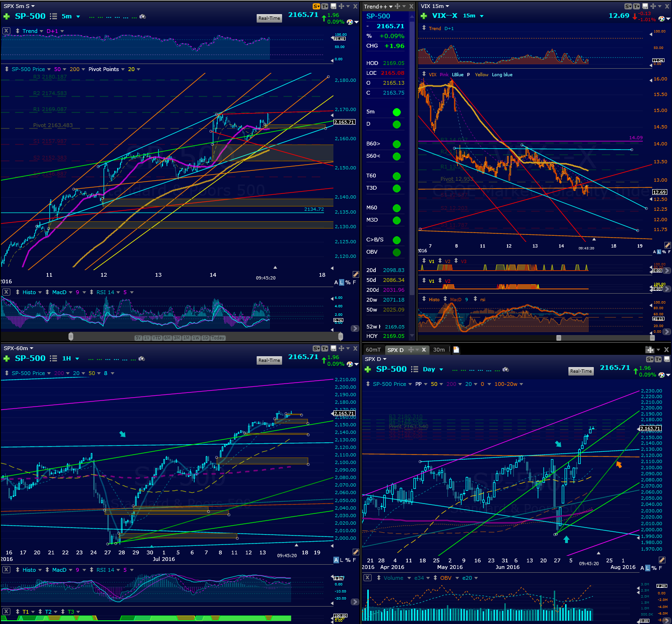Image resolution: width=672 pixels, height=624 pixels.
Task: Click new tab page icon beside 30m tab
Action: 456,350
